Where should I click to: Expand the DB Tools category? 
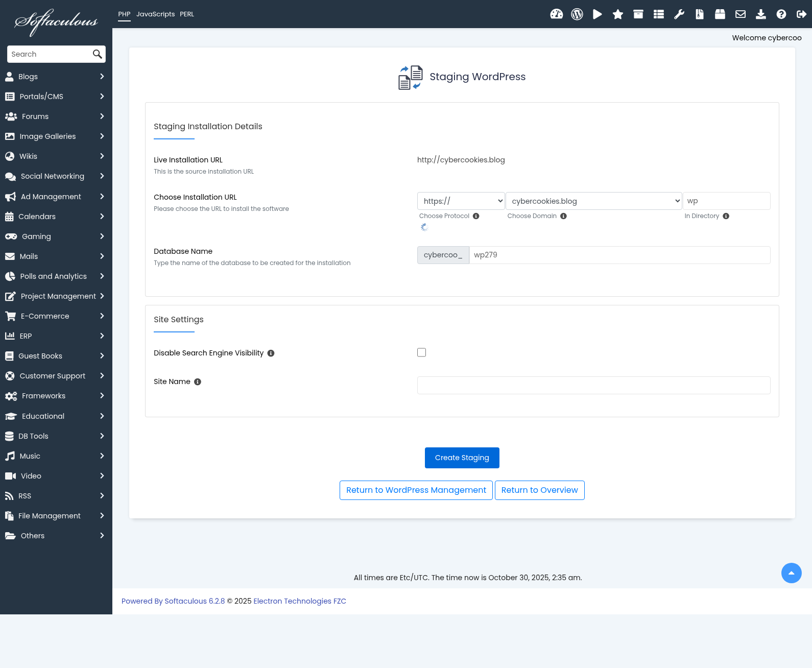click(56, 436)
